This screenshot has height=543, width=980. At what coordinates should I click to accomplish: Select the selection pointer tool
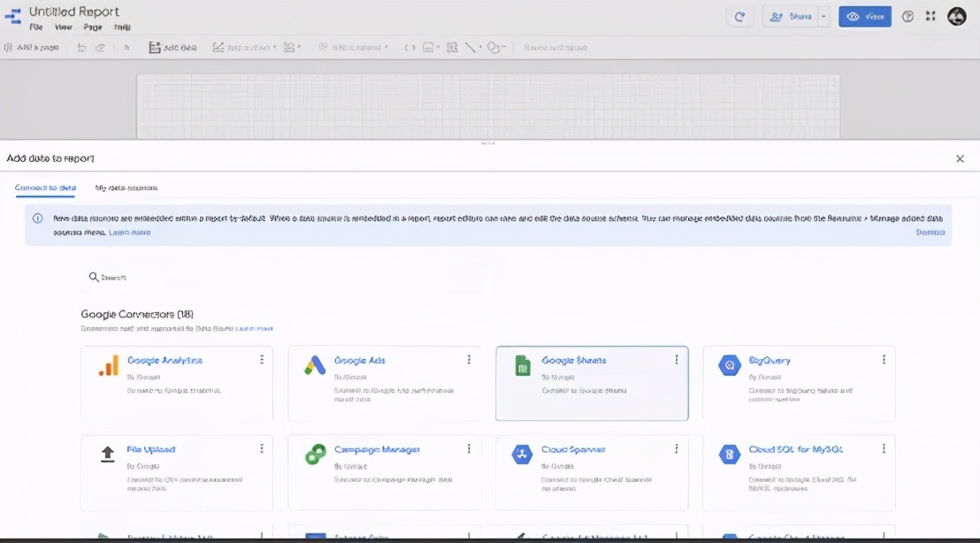(x=126, y=48)
